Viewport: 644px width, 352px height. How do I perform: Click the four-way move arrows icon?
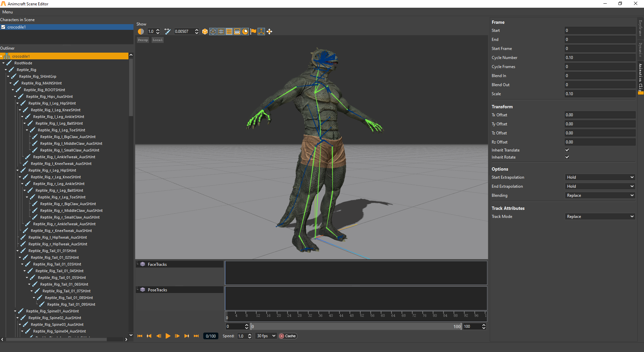point(269,32)
